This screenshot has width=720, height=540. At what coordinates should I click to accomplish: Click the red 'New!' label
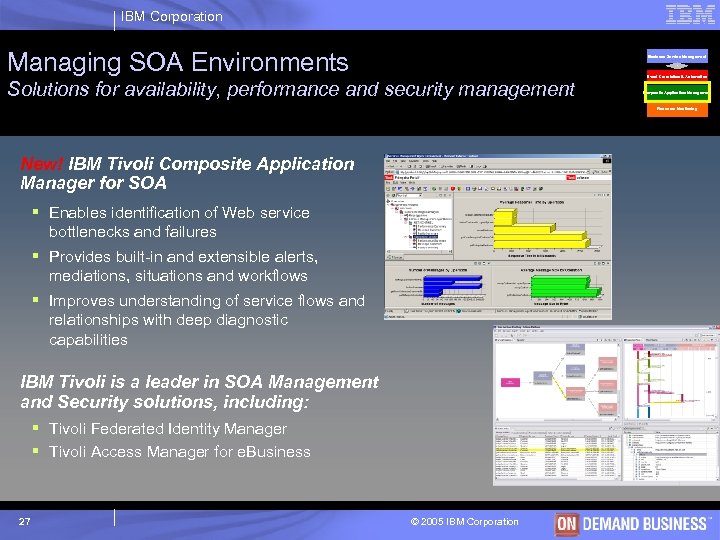point(42,163)
